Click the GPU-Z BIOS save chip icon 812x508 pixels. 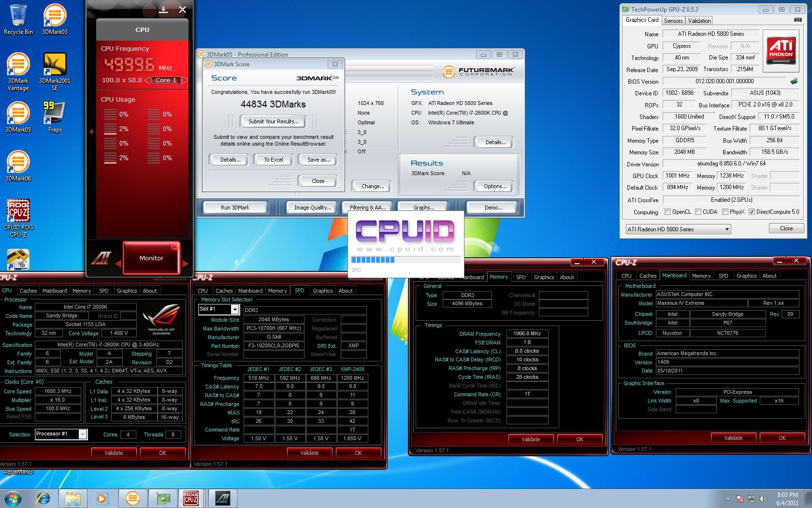pyautogui.click(x=794, y=81)
